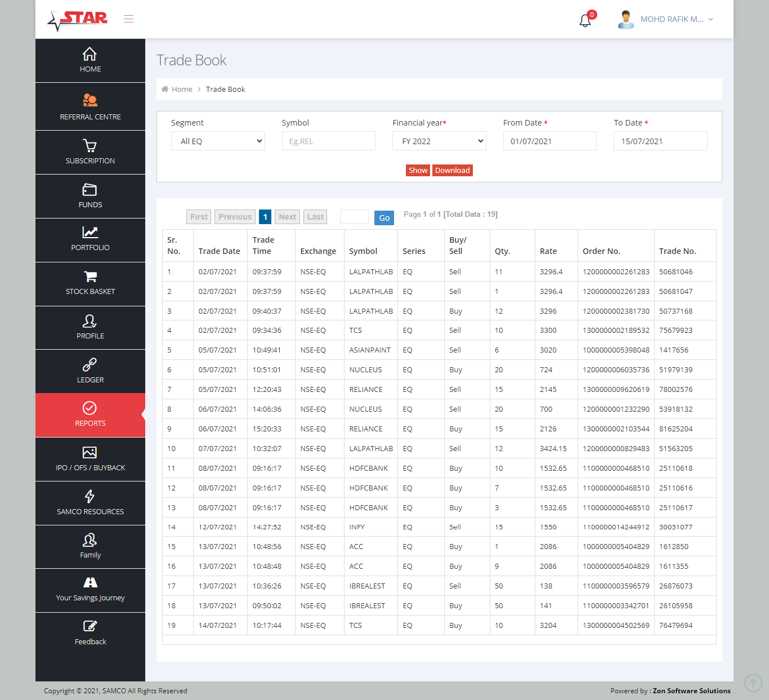The width and height of the screenshot is (769, 700).
Task: Open the Home sidebar icon
Action: click(x=90, y=54)
